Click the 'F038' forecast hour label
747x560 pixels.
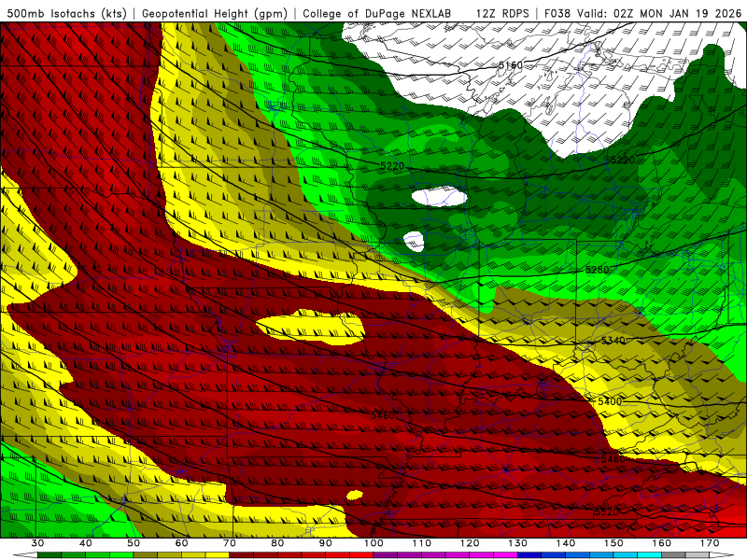point(557,13)
